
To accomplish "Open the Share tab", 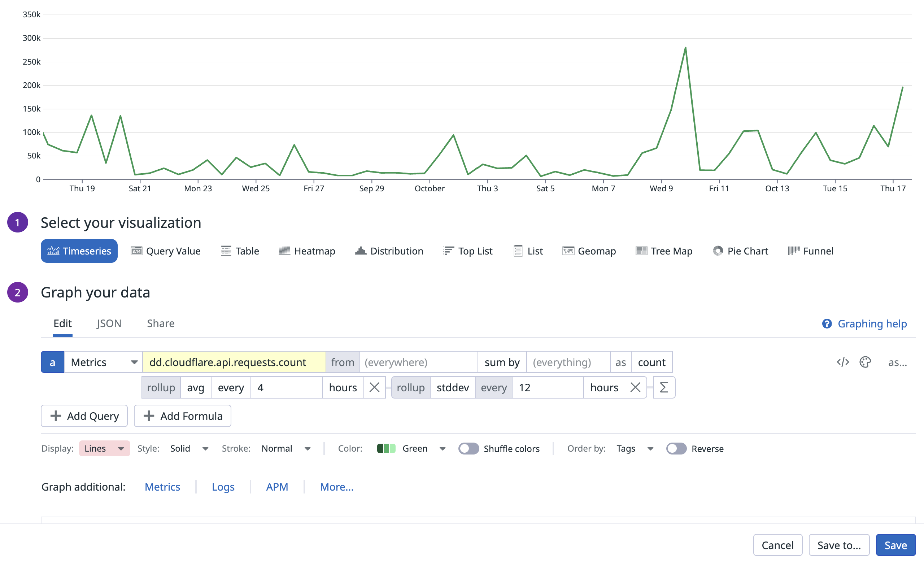I will coord(161,323).
